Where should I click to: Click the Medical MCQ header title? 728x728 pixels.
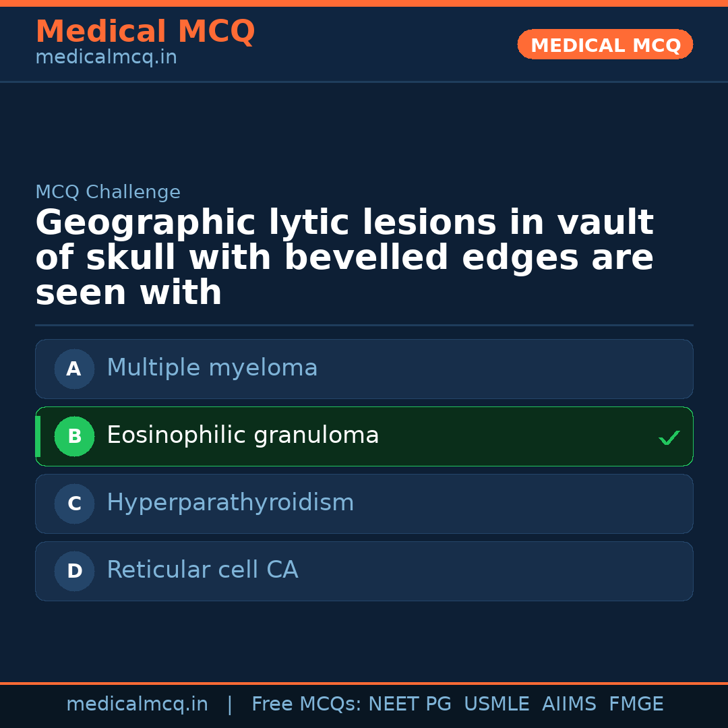(x=145, y=32)
